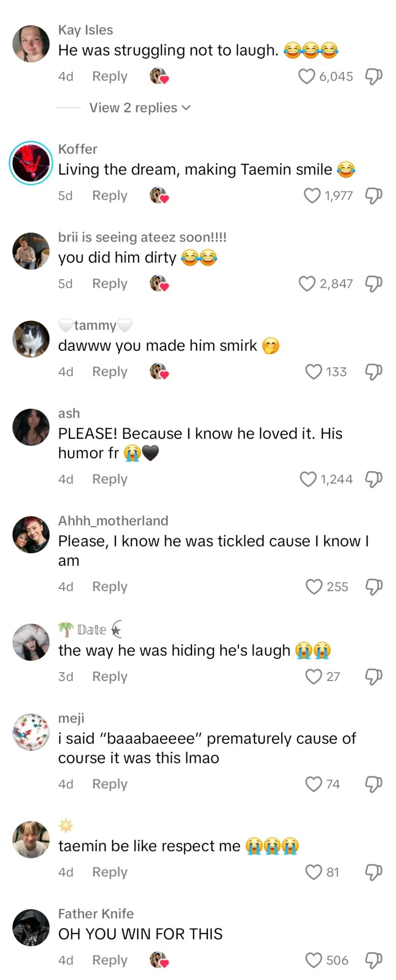Viewport: 396px width, 980px height.
Task: Like Date's hiding laugh comment
Action: pos(313,676)
